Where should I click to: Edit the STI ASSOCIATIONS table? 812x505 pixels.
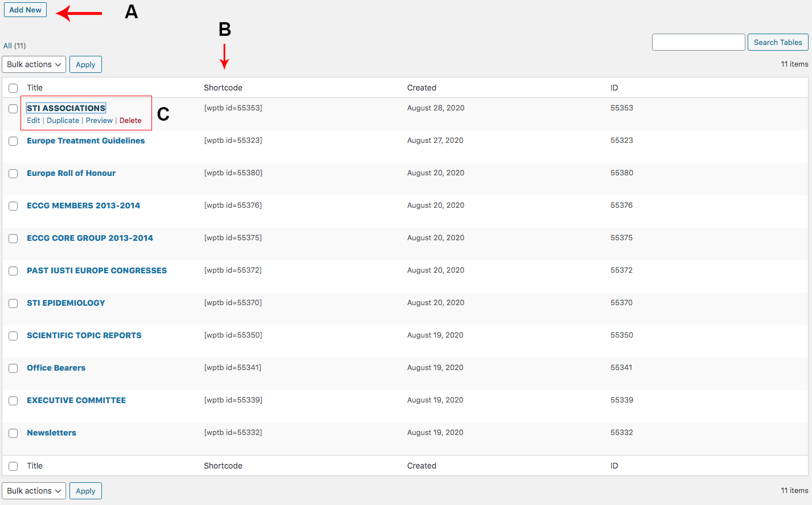33,120
